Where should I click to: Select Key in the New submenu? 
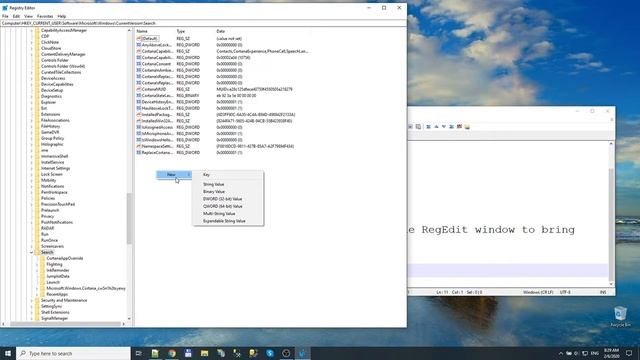coord(228,175)
